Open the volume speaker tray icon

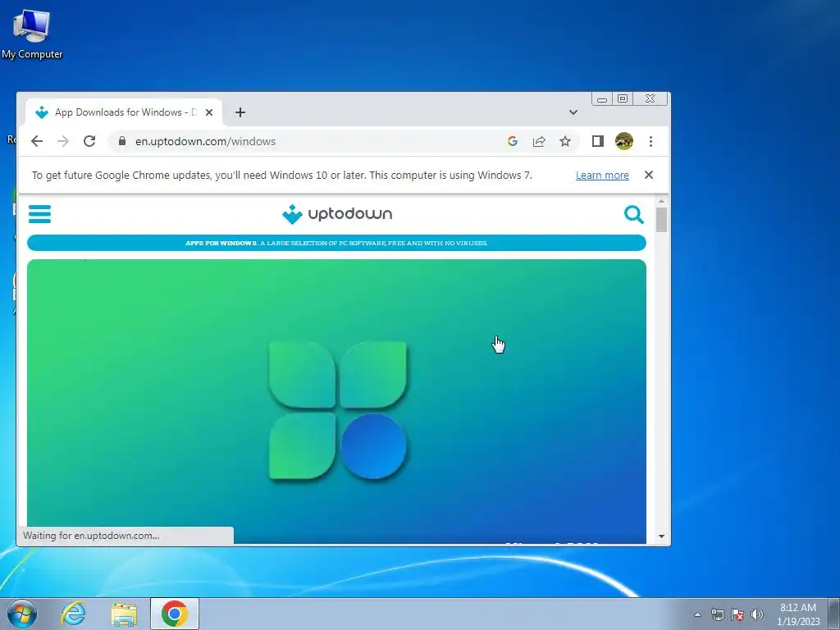point(757,614)
